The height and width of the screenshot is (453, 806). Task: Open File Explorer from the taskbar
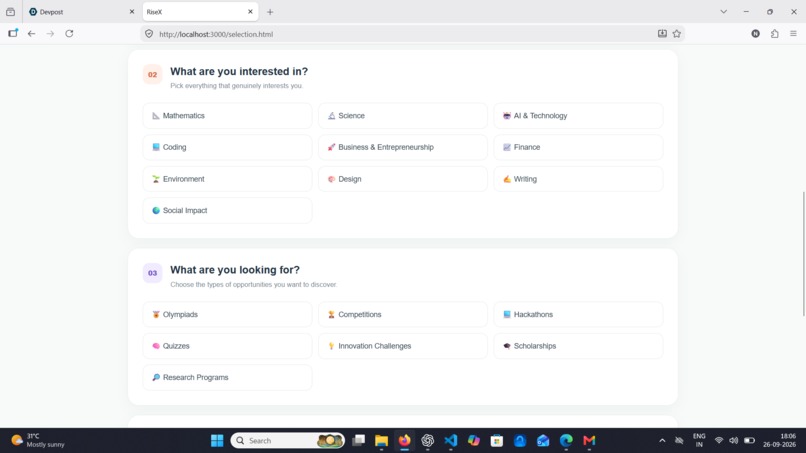pyautogui.click(x=381, y=441)
